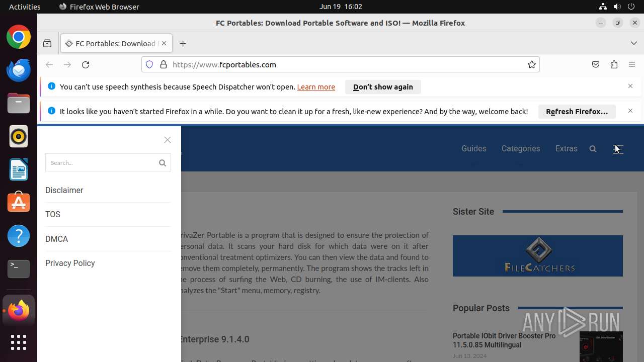Screen dimensions: 644x362
Task: Expand the Guides navigation menu
Action: 474,149
